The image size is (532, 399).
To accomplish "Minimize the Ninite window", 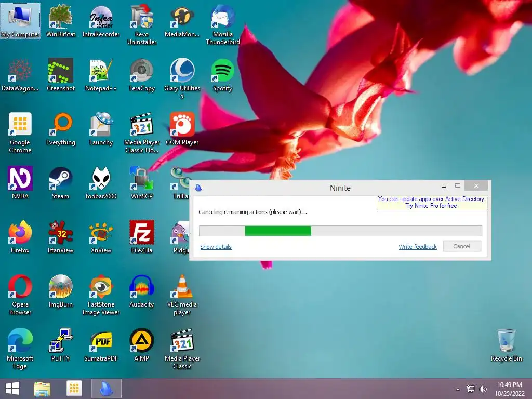I will tap(444, 186).
